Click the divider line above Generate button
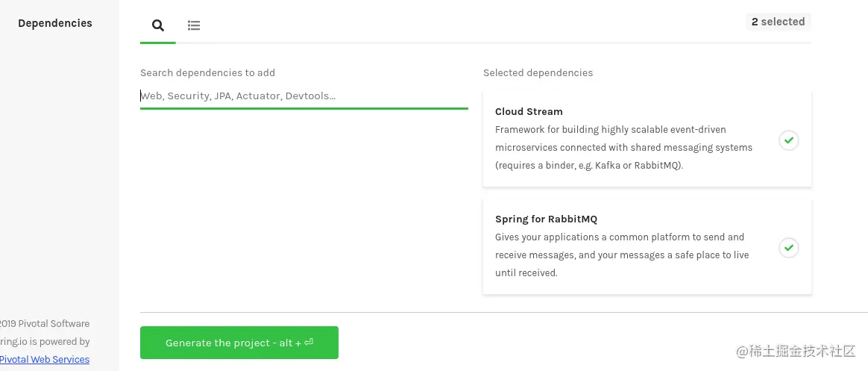Image resolution: width=868 pixels, height=371 pixels. pyautogui.click(x=503, y=312)
